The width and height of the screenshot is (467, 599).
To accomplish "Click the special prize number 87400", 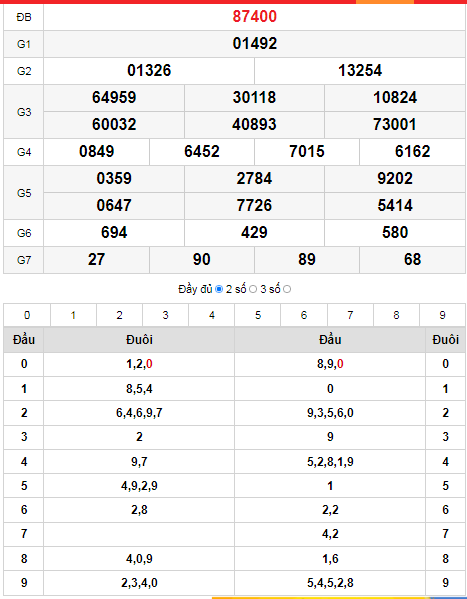I will (255, 17).
